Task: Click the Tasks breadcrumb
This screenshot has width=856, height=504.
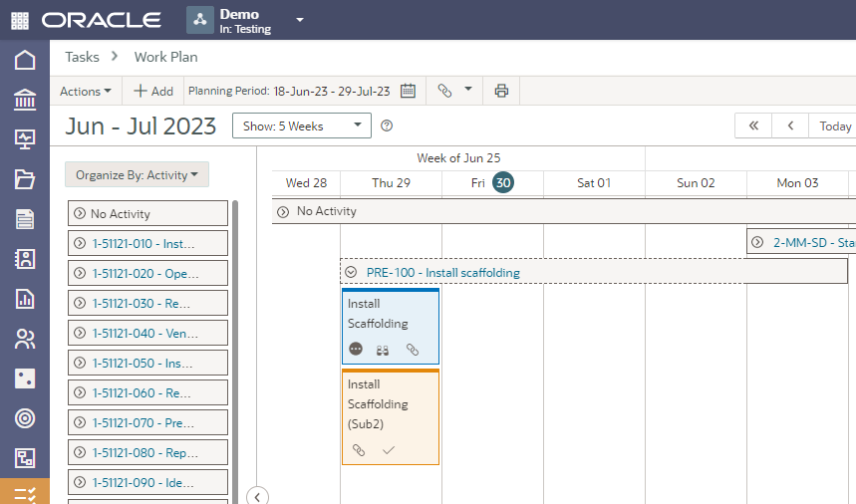Action: click(82, 57)
